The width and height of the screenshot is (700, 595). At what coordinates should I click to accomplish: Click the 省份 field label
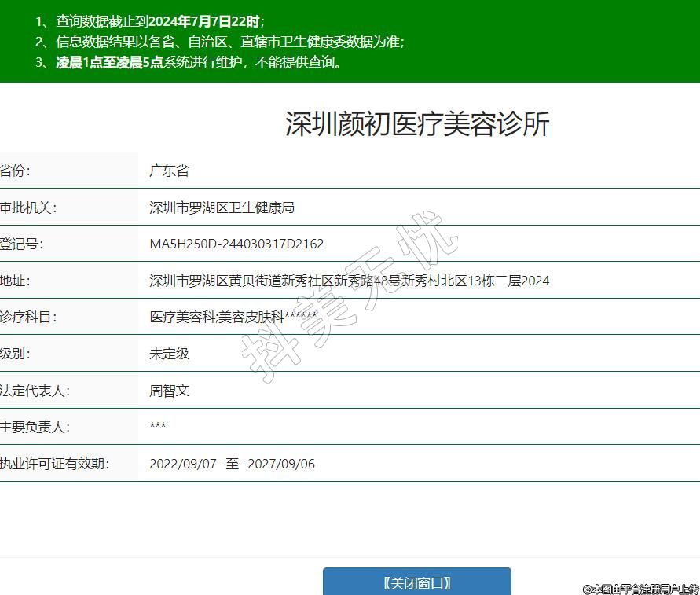click(x=16, y=171)
